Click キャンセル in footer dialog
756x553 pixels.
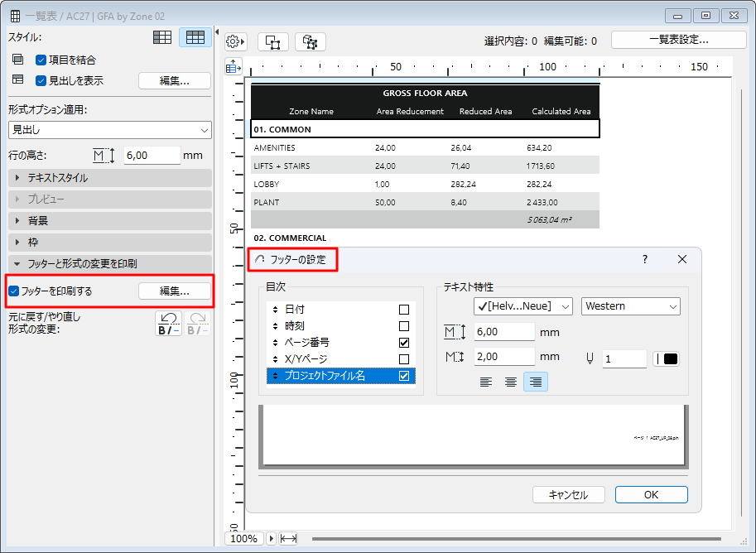click(568, 495)
